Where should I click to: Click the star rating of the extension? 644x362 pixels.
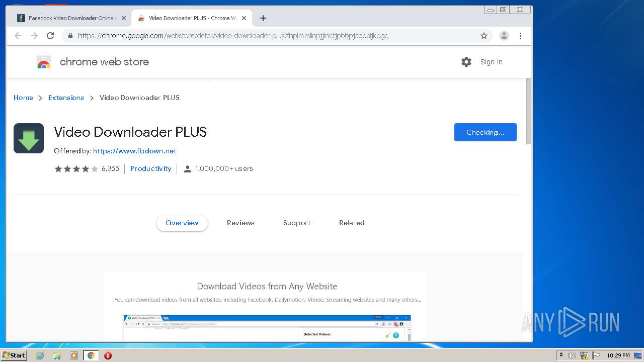(x=76, y=169)
